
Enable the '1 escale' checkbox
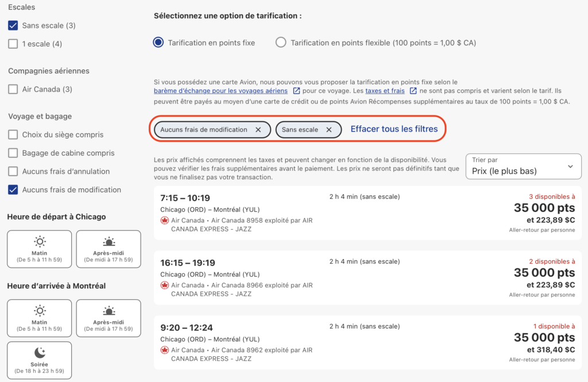[13, 44]
